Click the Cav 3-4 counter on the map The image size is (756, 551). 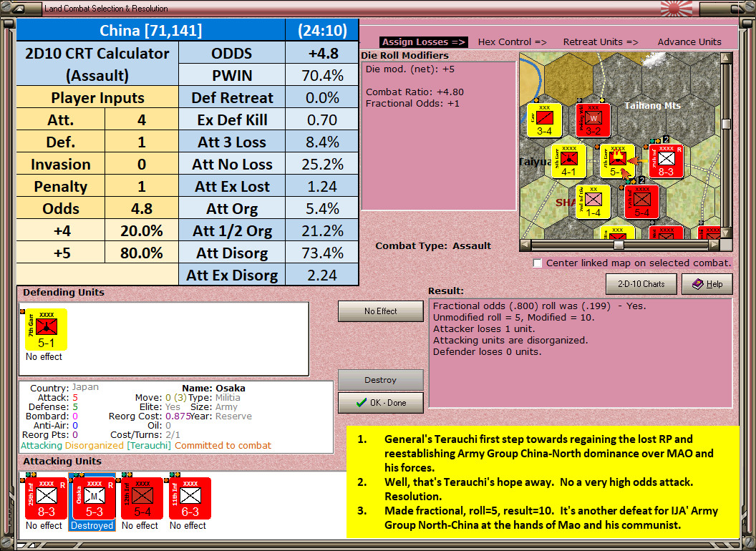(x=544, y=120)
